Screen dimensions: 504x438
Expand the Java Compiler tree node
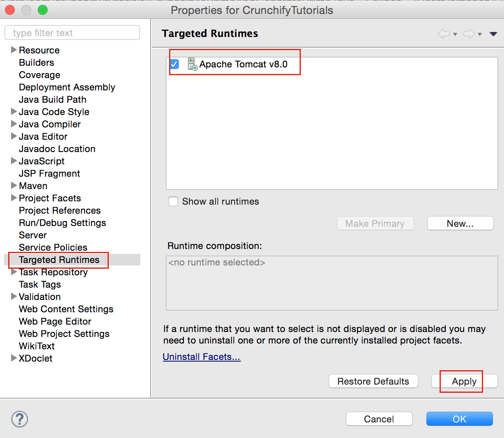(x=14, y=124)
